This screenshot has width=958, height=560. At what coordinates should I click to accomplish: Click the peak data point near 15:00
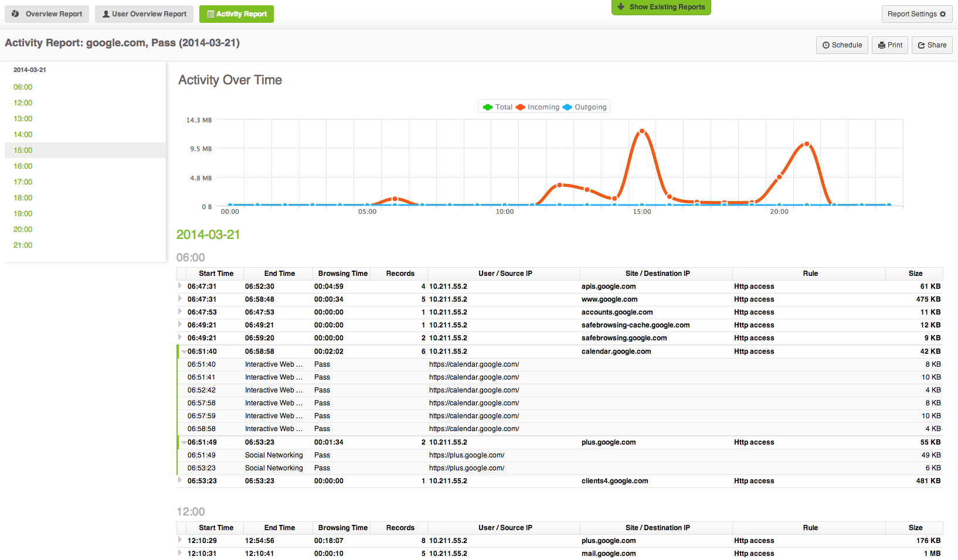click(642, 131)
